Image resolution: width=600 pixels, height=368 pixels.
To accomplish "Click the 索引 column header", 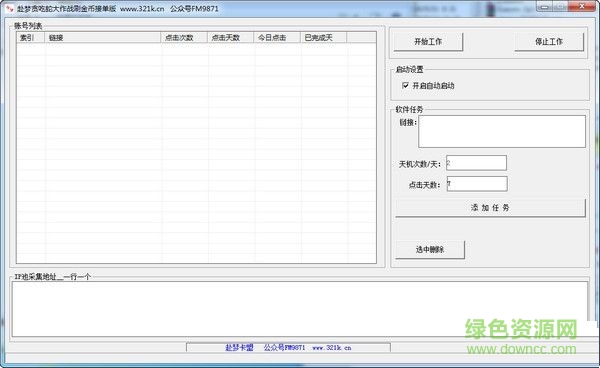I will 31,37.
